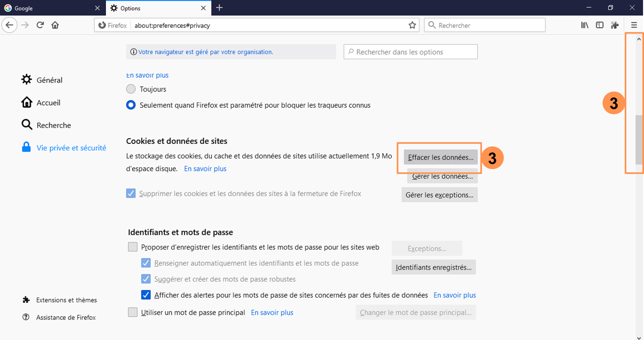Click the Recherche magnifier icon
This screenshot has width=644, height=340.
coord(27,125)
